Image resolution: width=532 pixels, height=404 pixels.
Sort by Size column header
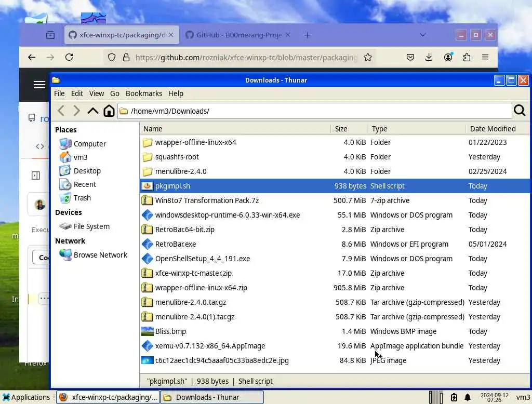coord(349,129)
